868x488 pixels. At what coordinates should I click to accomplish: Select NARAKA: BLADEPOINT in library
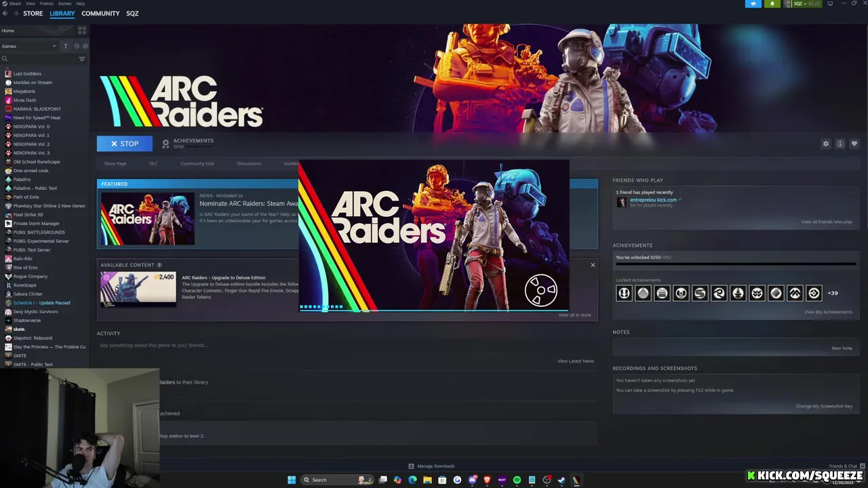(x=37, y=108)
